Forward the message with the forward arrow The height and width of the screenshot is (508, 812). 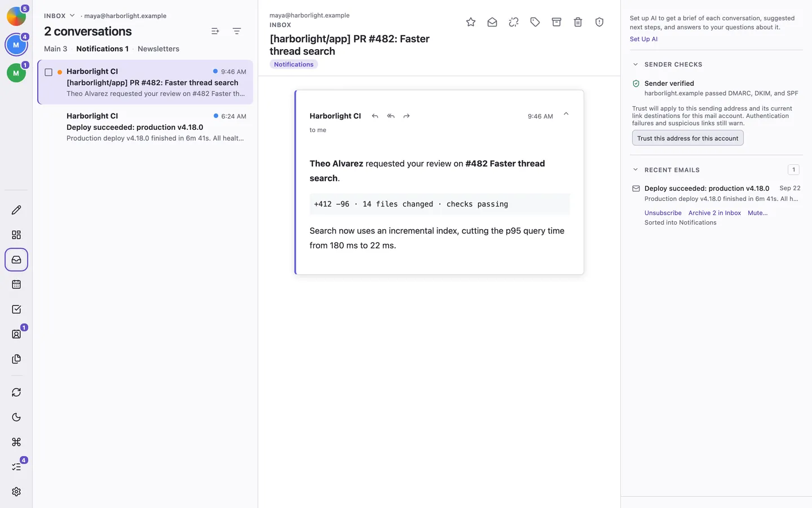pyautogui.click(x=407, y=116)
